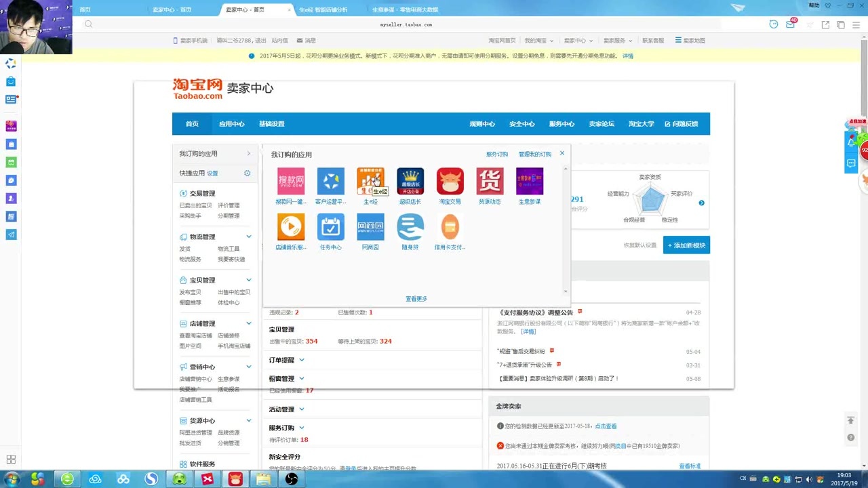
Task: Open the 任务中心 app icon
Action: [x=330, y=226]
